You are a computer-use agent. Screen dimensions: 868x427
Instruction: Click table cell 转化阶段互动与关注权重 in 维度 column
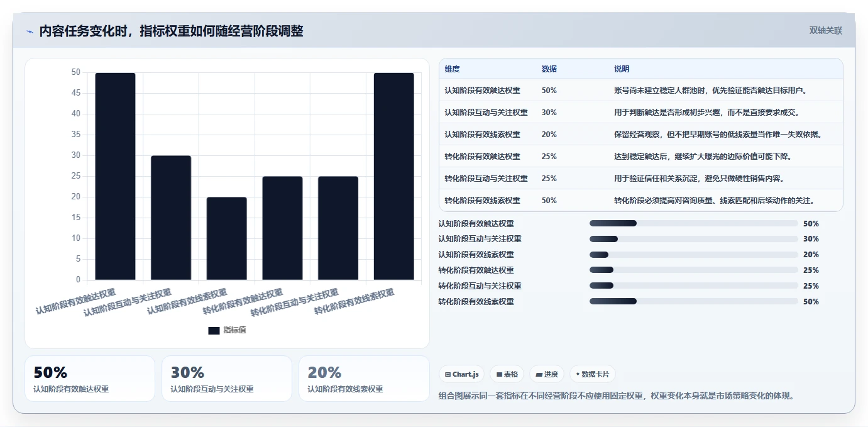click(x=486, y=179)
